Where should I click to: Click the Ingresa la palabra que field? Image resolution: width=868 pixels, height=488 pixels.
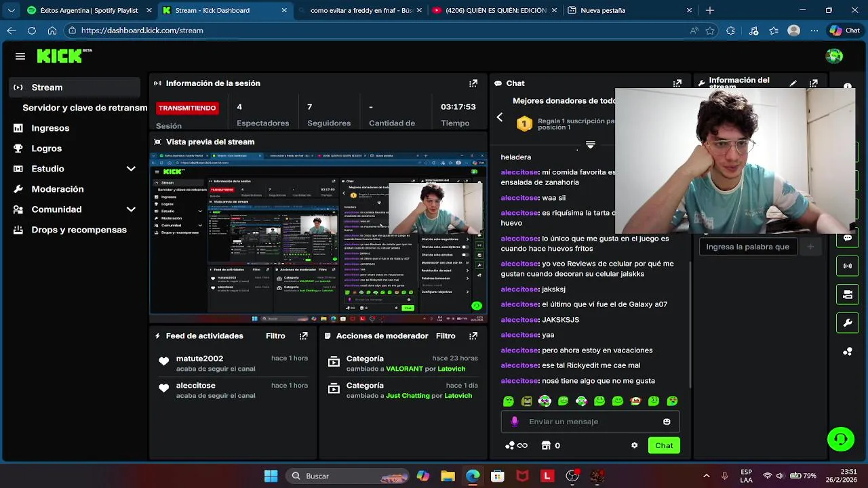click(747, 247)
